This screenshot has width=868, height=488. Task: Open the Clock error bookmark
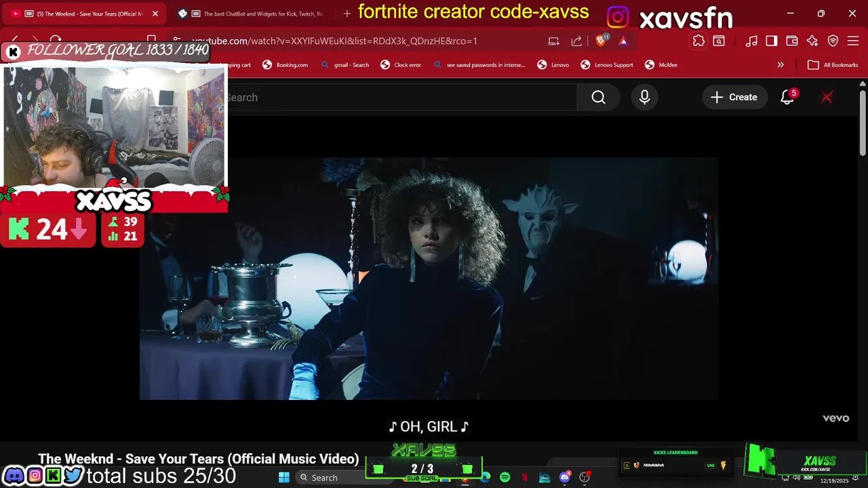(401, 65)
